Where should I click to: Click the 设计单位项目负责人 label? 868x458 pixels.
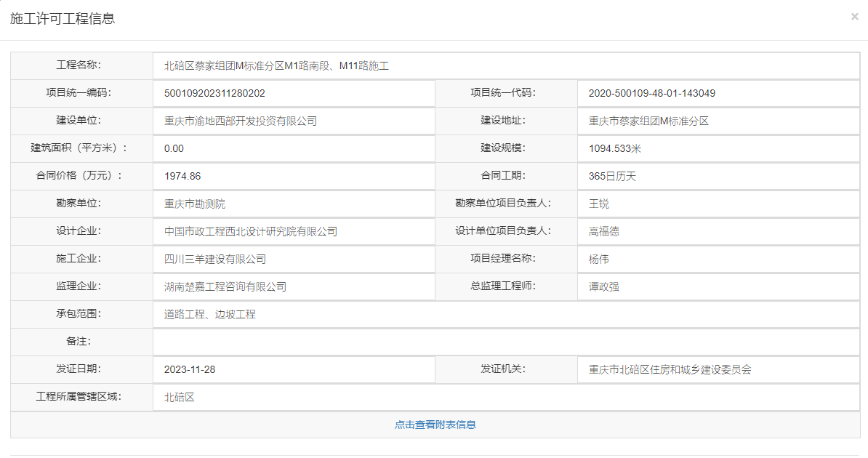click(503, 231)
